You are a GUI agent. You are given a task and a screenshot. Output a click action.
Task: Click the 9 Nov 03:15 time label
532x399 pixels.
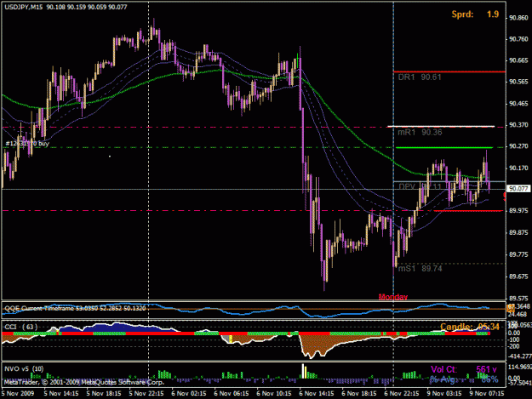(x=444, y=394)
